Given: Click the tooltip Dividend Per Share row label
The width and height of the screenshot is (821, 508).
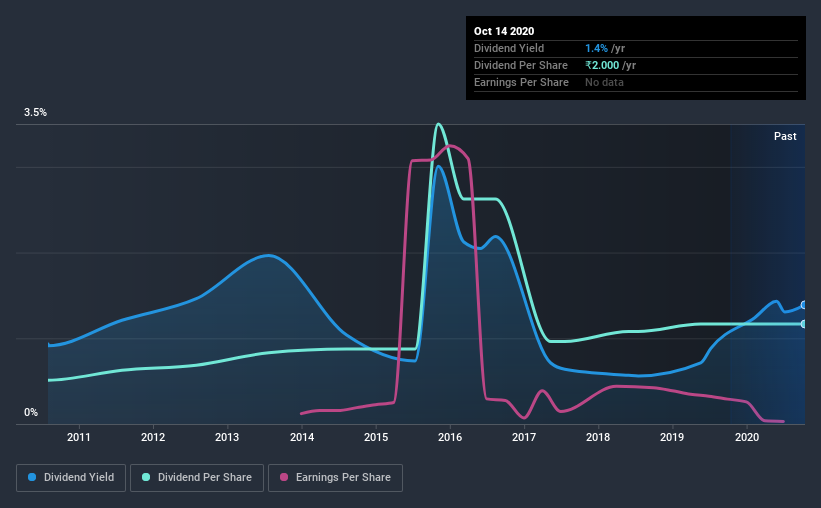Looking at the screenshot, I should click(x=520, y=65).
